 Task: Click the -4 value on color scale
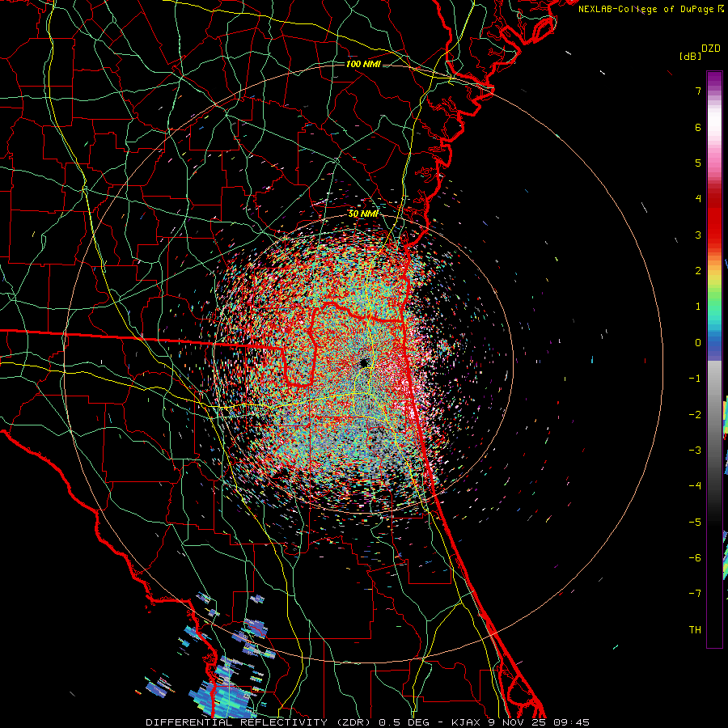[695, 485]
